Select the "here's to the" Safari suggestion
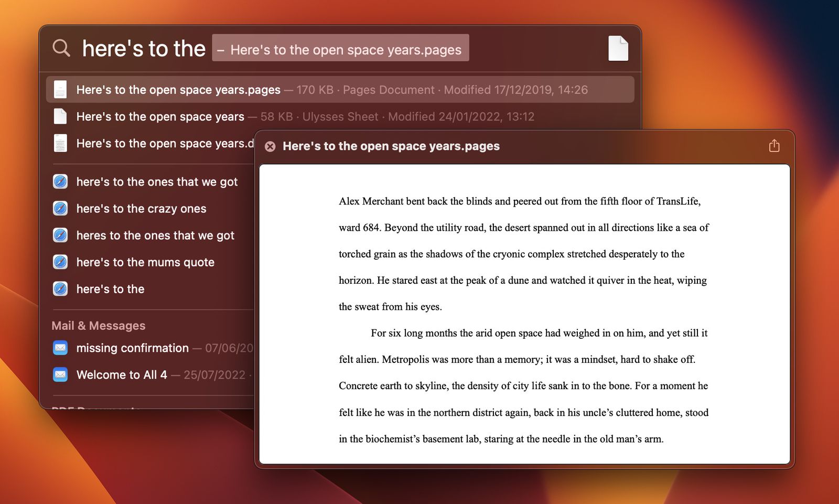 point(110,288)
